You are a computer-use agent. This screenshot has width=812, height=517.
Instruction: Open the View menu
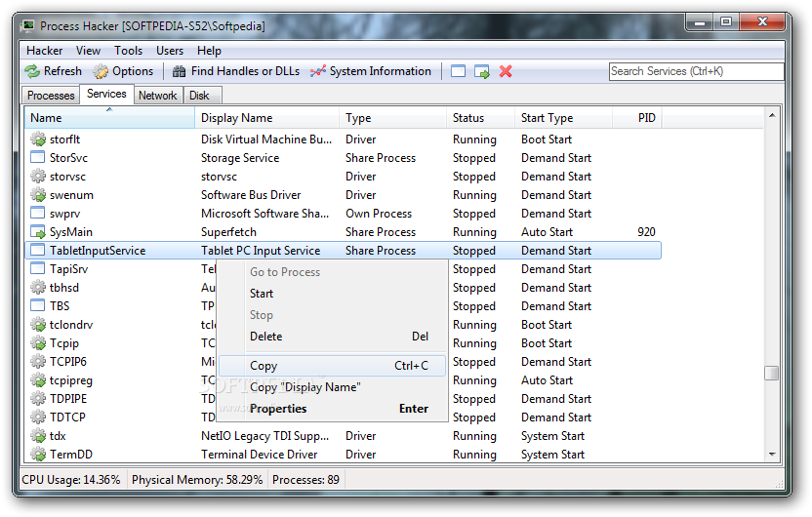[88, 51]
